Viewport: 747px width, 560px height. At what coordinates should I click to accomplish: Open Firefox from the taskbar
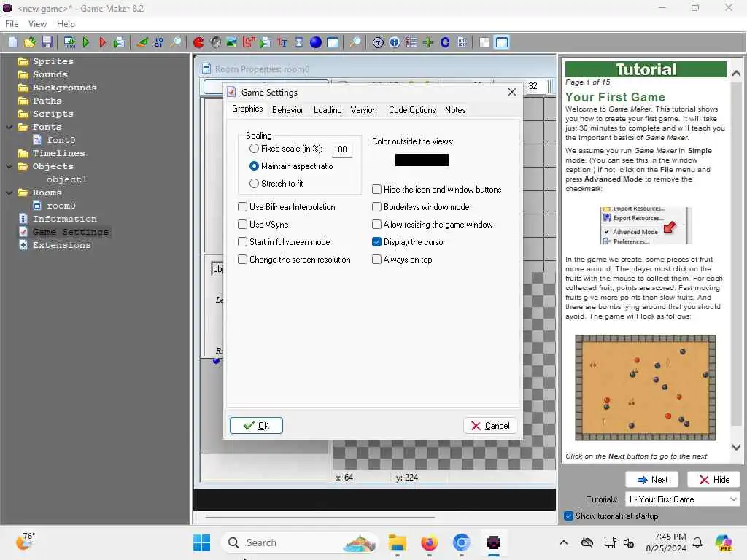[429, 542]
